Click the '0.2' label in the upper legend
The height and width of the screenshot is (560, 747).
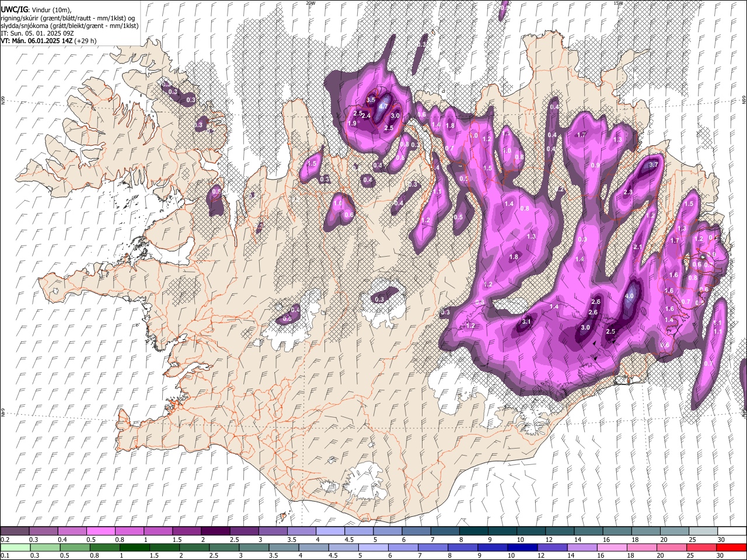5,540
